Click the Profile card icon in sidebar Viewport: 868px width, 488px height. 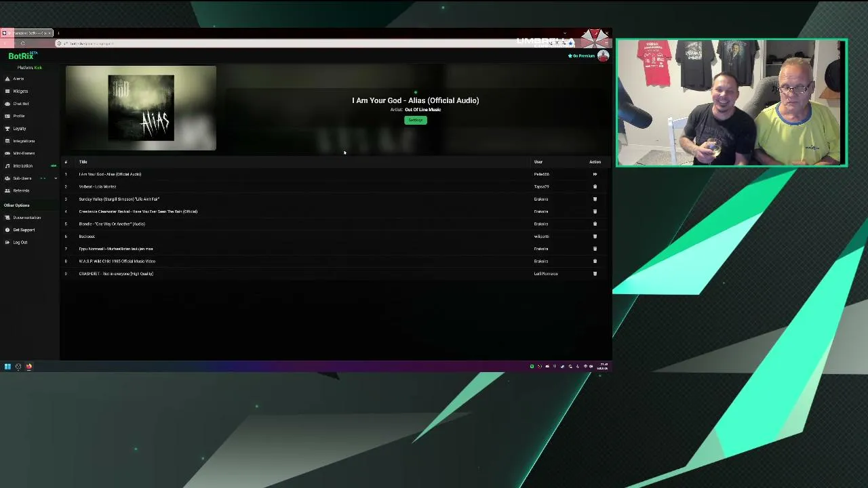[7, 116]
